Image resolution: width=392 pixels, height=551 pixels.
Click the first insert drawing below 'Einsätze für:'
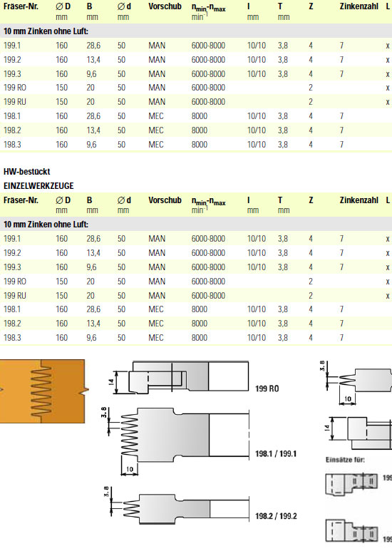click(351, 485)
